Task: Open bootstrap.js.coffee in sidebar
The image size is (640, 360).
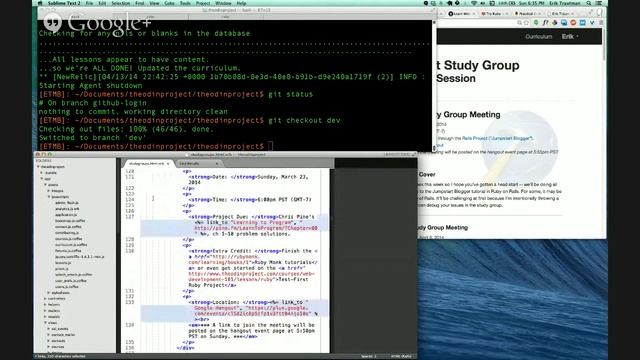Action: 70,221
